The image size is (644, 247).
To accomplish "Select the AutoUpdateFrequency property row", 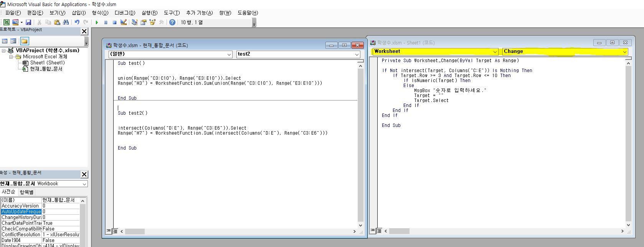I will pos(40,212).
